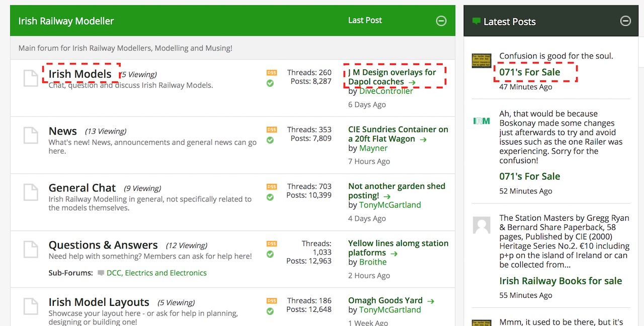Screen dimensions: 644x326
Task: Go to last post arrow for Omagh Goods Yard
Action: pyautogui.click(x=431, y=301)
